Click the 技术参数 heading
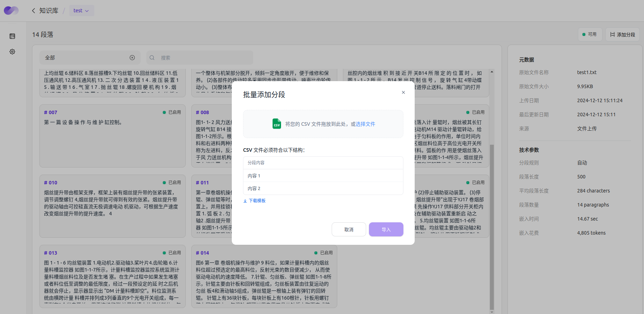Viewport: 644px width, 314px height. 529,150
